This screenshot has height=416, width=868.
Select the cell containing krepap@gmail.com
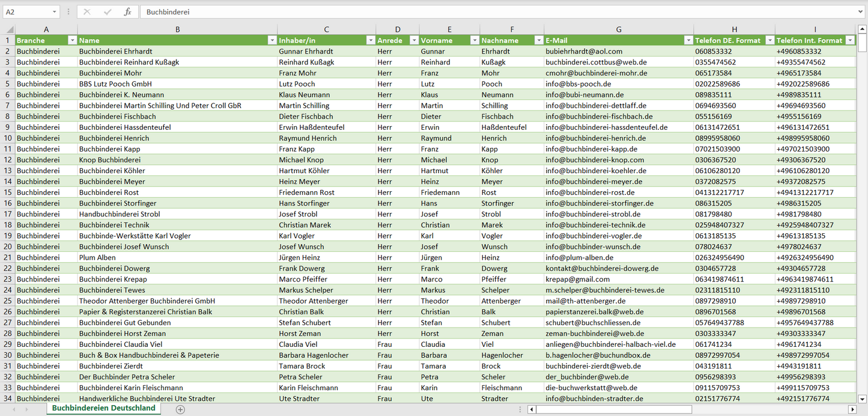[619, 279]
